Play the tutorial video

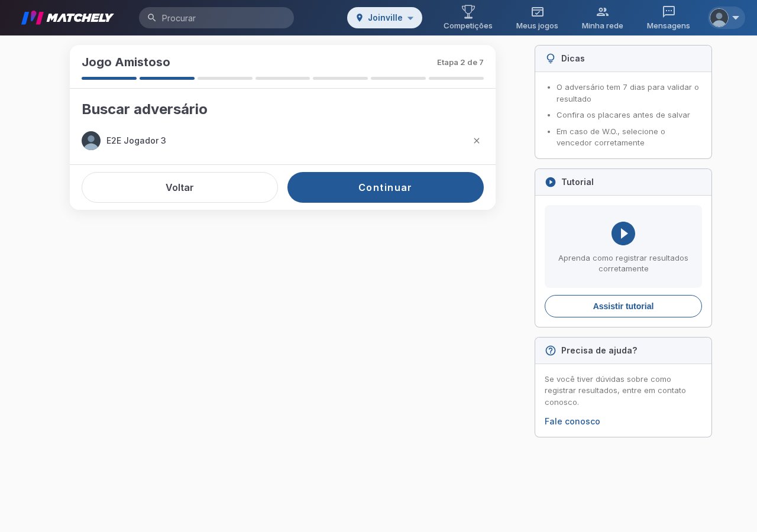click(x=623, y=233)
